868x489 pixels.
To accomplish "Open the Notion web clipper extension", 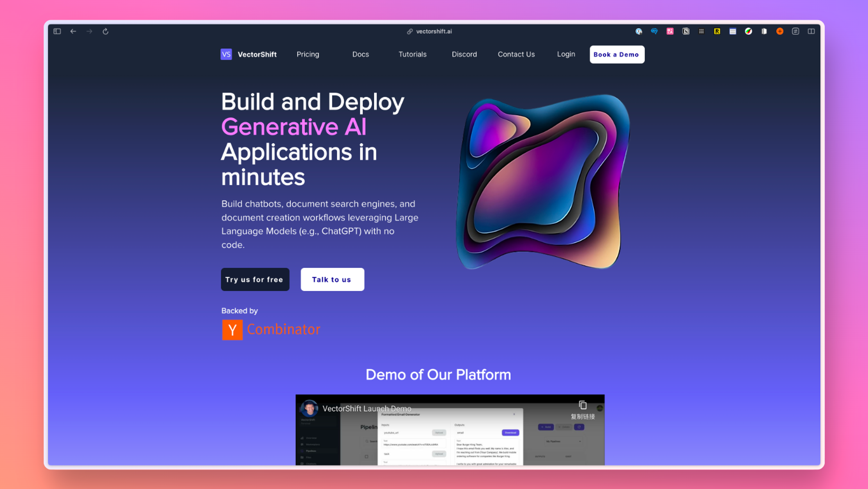I will coord(686,31).
